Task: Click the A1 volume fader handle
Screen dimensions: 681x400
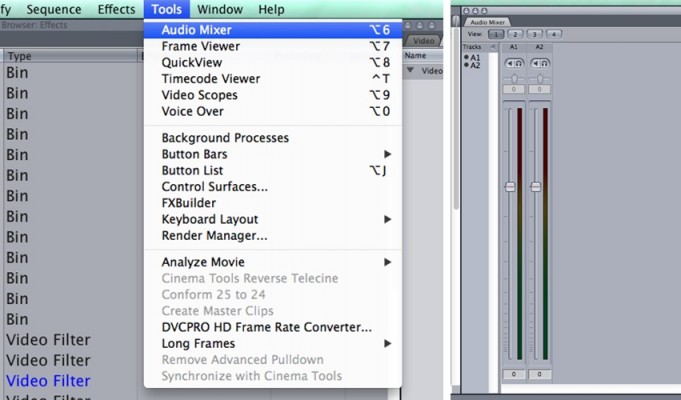Action: tap(510, 187)
